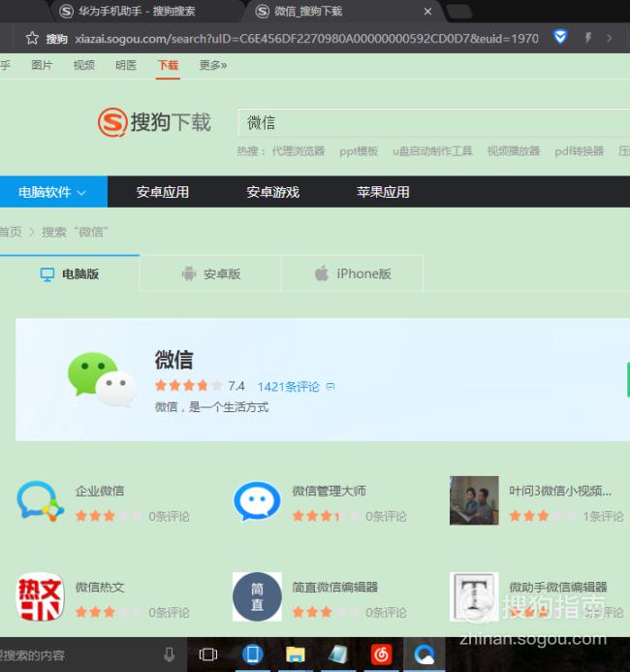Click the Apple logo icon on iPhone版 tab
630x672 pixels.
point(322,272)
